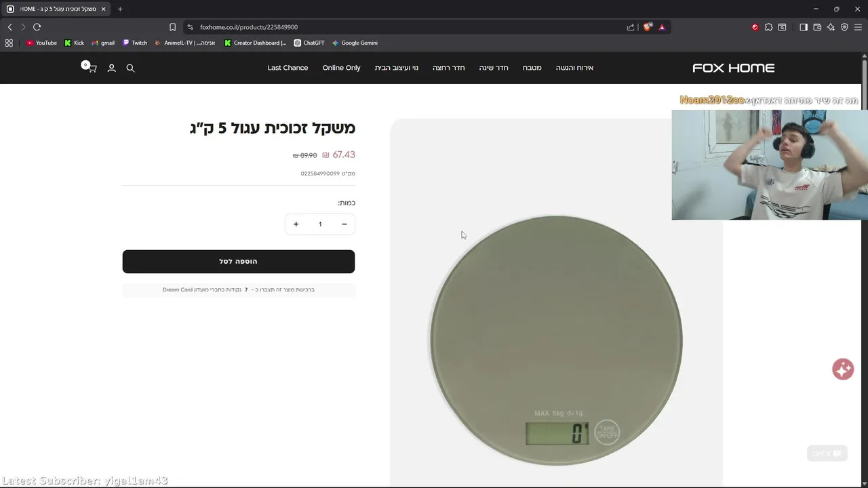Viewport: 868px width, 488px height.
Task: Open the user account icon
Action: (112, 68)
